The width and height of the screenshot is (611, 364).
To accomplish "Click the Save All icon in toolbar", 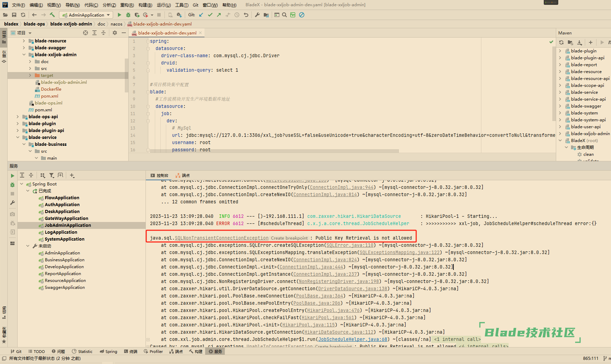I will (14, 15).
